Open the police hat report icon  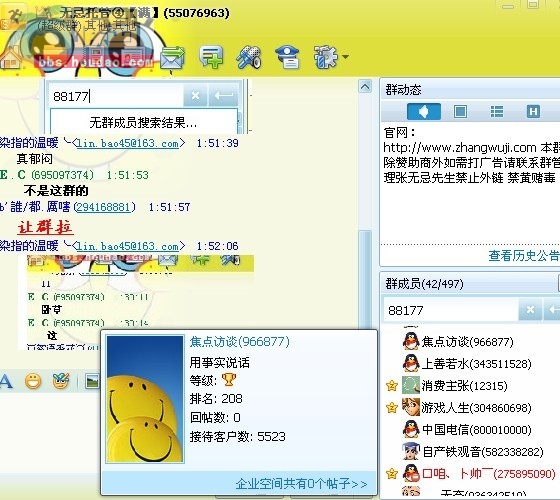click(288, 57)
